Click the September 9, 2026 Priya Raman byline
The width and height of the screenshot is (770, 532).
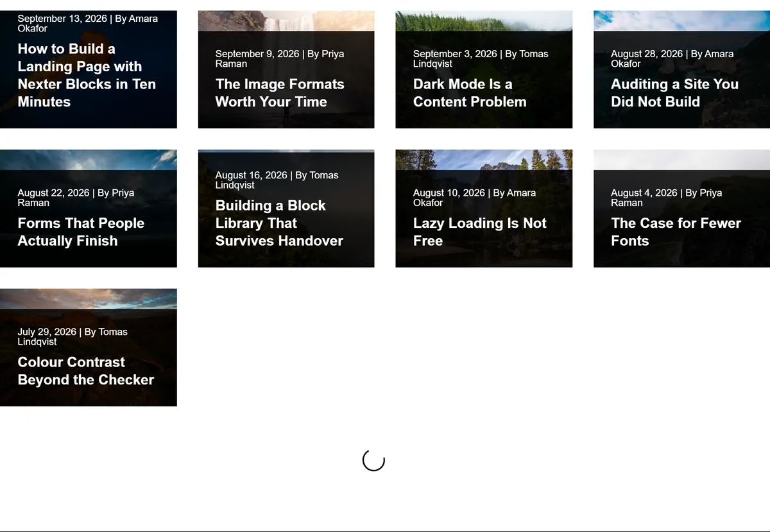click(280, 58)
